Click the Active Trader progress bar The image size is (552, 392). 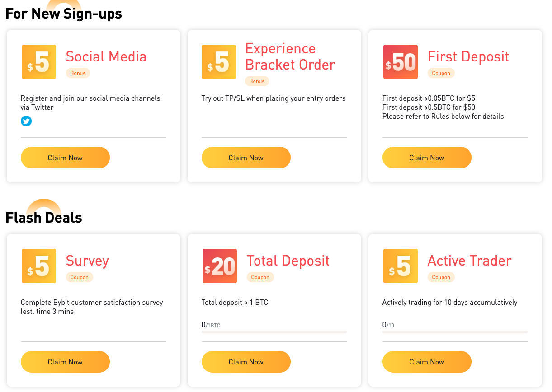pyautogui.click(x=455, y=332)
